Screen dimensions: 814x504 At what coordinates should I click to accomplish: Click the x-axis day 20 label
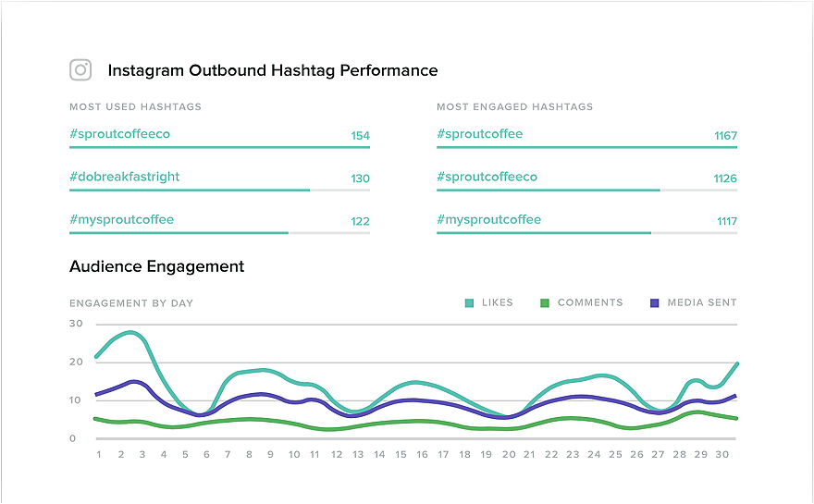[x=509, y=455]
